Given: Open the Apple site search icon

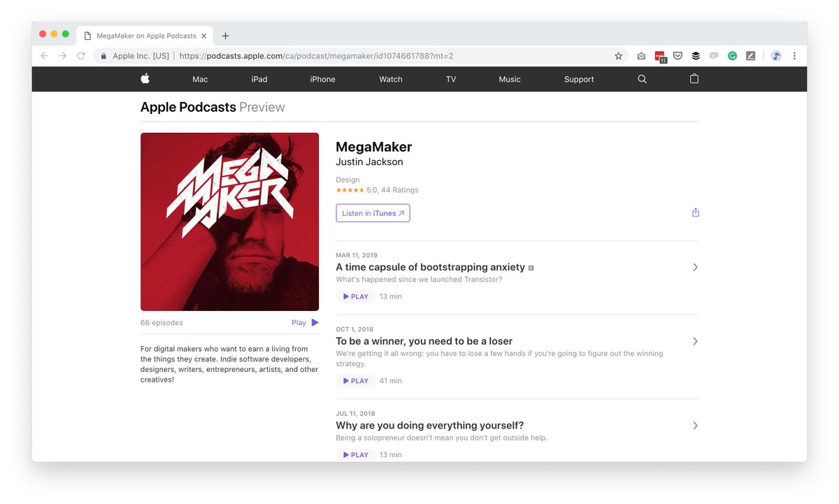Looking at the screenshot, I should pyautogui.click(x=642, y=79).
